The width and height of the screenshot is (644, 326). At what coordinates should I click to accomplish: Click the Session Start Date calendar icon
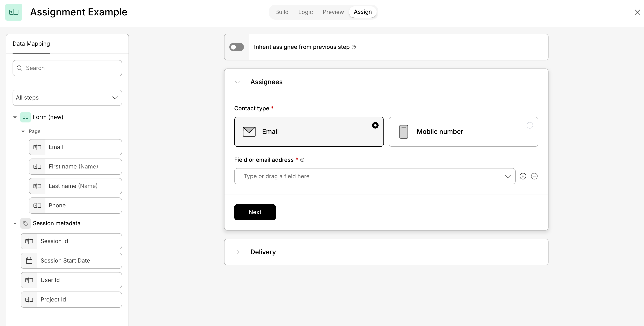click(x=29, y=261)
